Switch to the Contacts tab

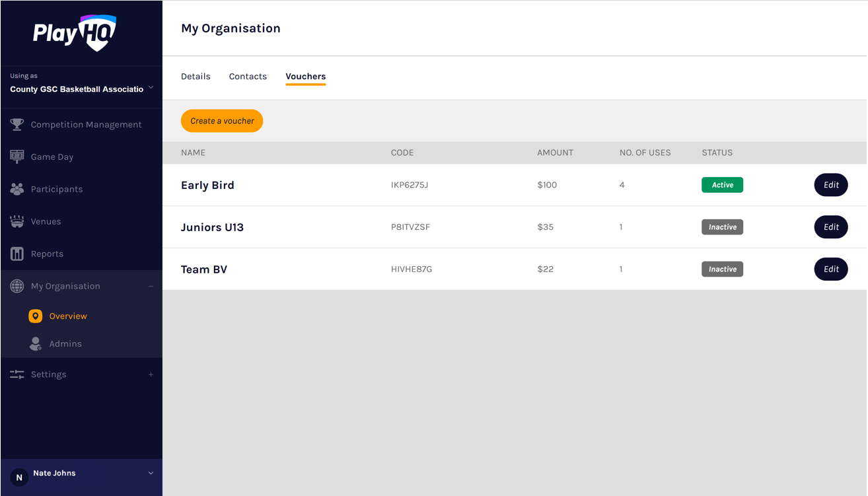[248, 77]
